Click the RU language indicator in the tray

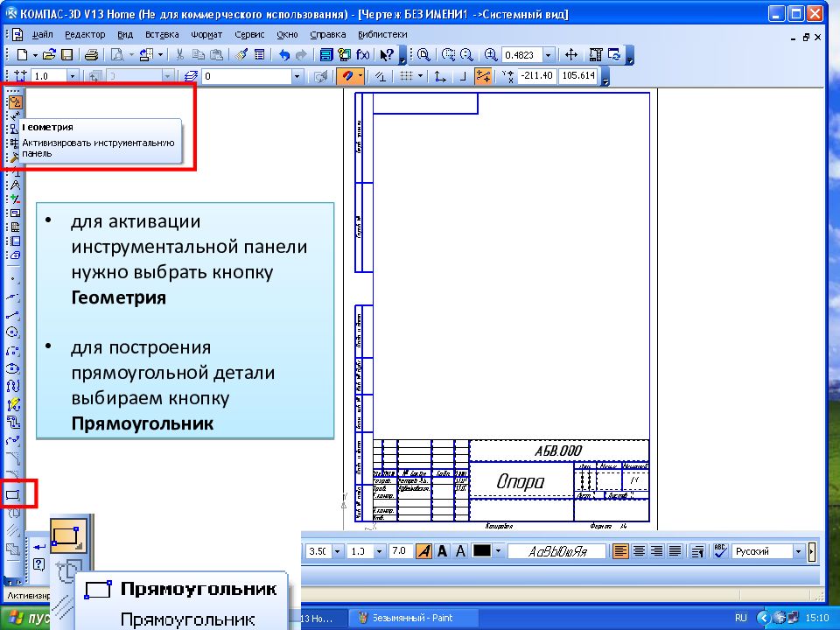(x=741, y=618)
